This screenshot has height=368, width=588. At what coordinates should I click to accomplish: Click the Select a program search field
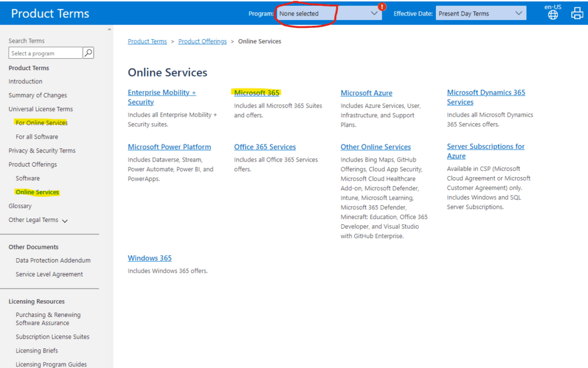click(45, 53)
